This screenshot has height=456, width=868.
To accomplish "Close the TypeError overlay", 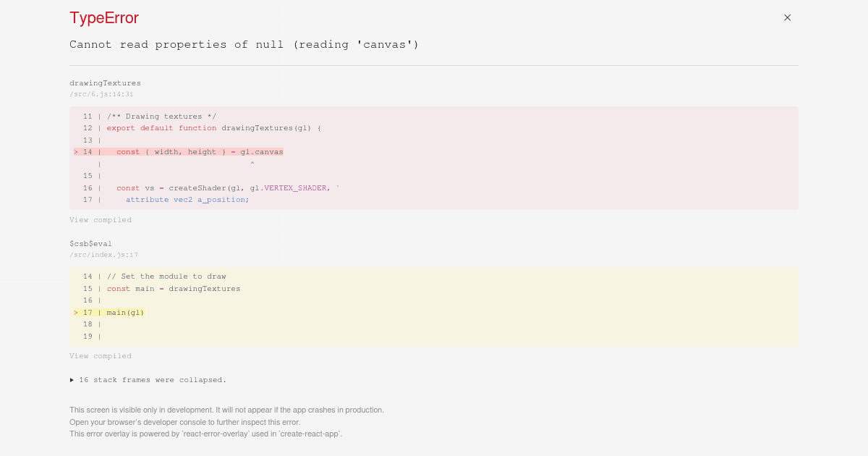I will pos(787,17).
